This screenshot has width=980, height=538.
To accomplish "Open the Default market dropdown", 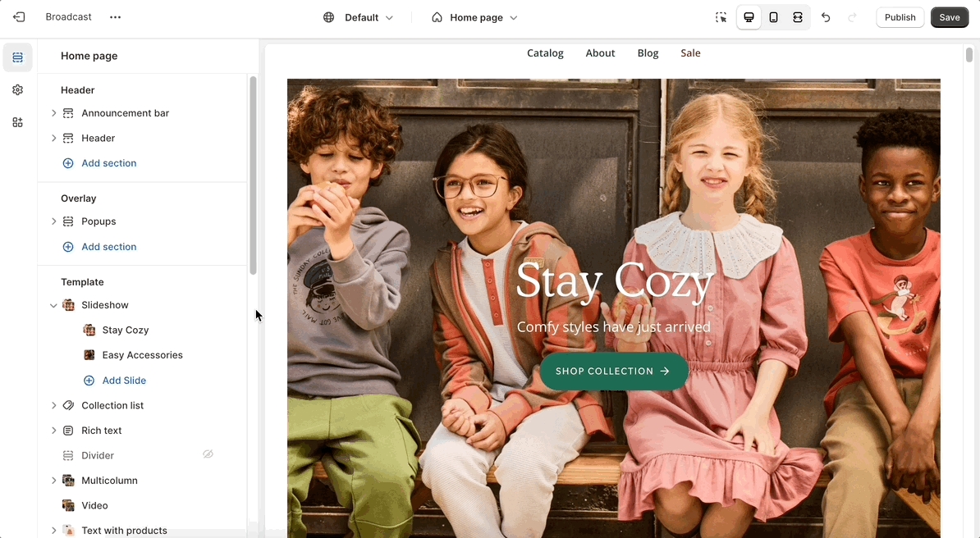I will (x=359, y=17).
